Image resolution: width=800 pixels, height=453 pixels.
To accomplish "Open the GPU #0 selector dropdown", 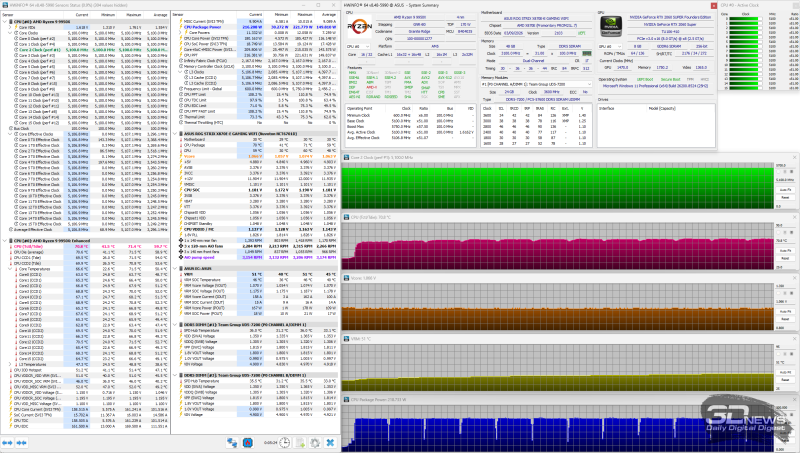I will pos(611,46).
